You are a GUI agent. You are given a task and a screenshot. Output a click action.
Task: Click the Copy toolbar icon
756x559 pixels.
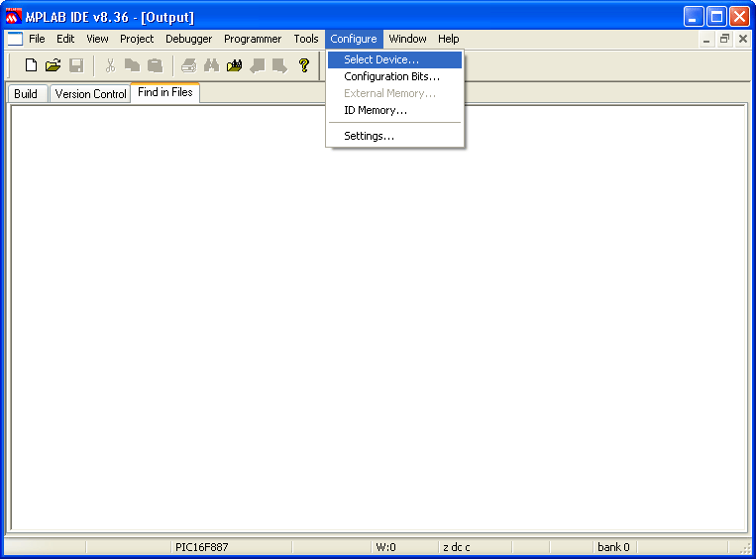132,65
